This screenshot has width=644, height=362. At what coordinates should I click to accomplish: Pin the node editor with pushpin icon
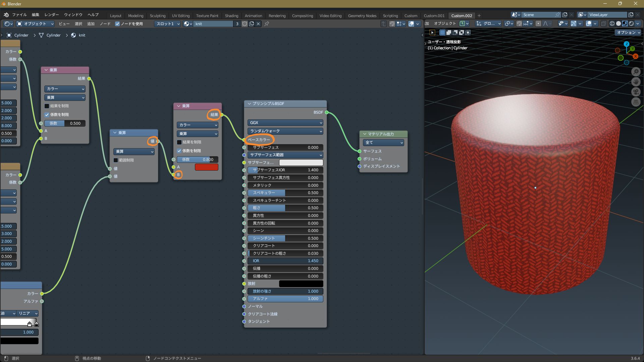click(267, 24)
